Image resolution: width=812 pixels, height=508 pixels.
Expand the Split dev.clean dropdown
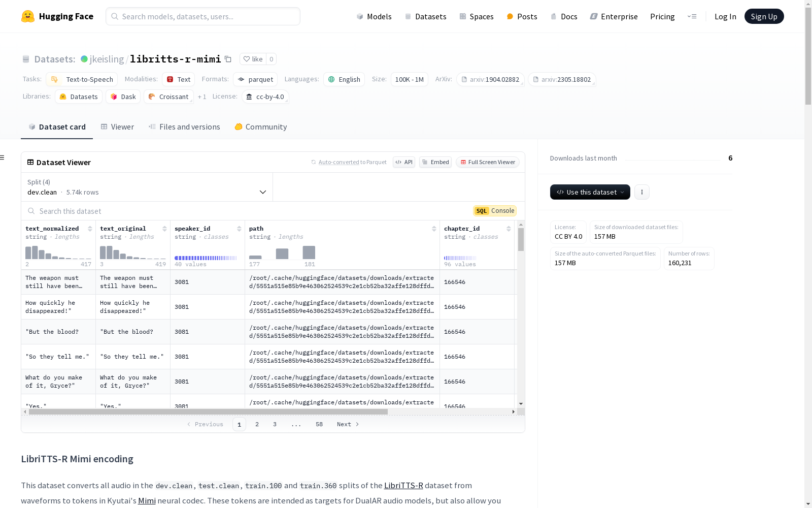click(x=147, y=187)
